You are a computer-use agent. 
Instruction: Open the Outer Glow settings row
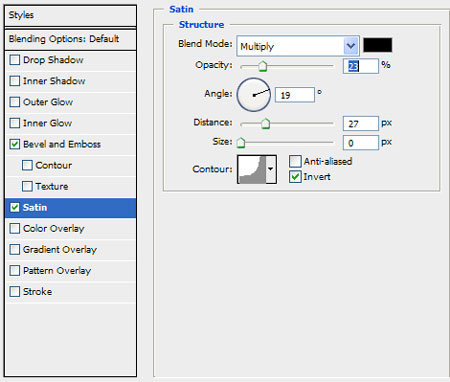coord(70,102)
